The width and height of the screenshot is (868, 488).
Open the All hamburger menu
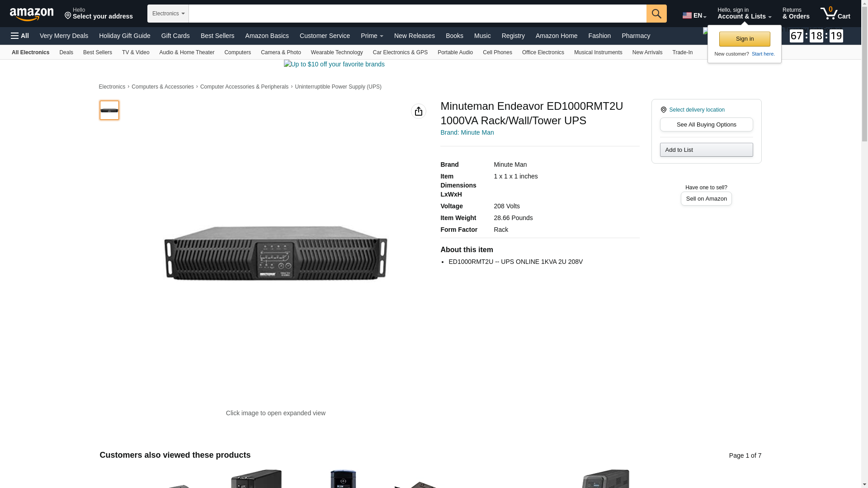(20, 36)
